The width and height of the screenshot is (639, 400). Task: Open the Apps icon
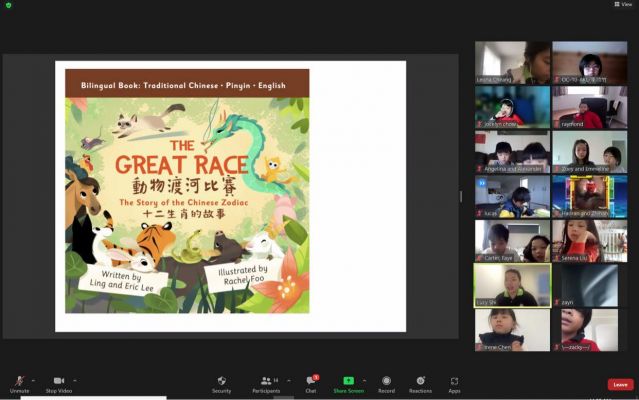tap(454, 381)
